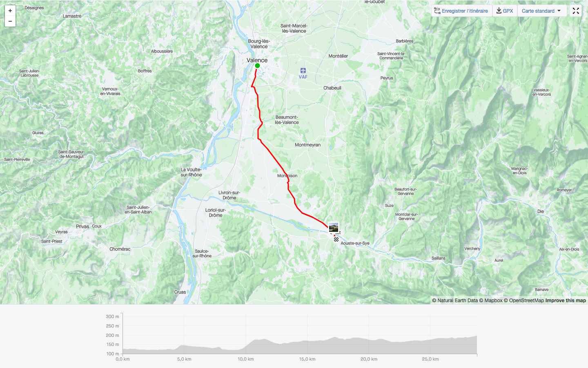Screen dimensions: 588x368
Task: Toggle fullscreen map view
Action: pyautogui.click(x=576, y=11)
